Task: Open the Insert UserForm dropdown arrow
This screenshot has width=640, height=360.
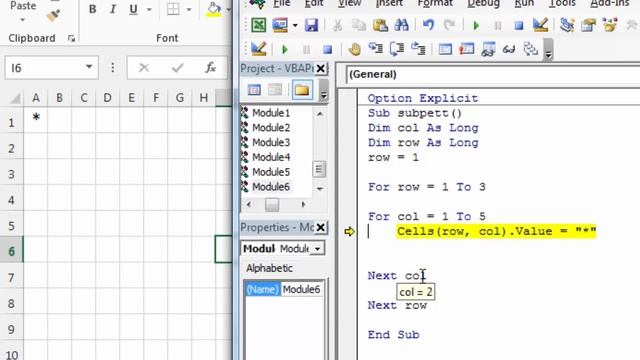Action: point(295,26)
